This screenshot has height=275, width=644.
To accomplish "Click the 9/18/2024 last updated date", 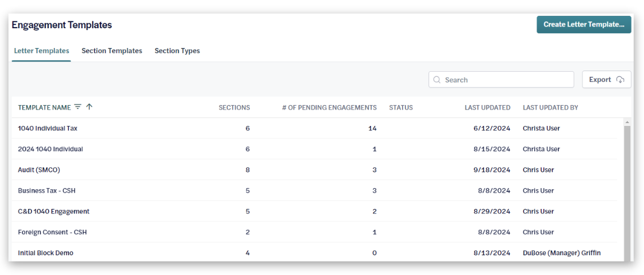I will 493,170.
